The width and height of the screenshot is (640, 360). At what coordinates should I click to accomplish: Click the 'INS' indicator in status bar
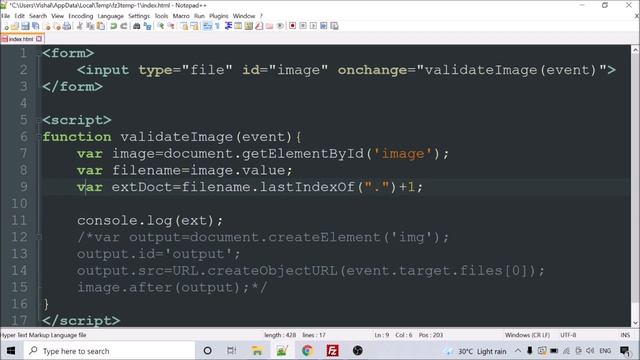tap(625, 335)
